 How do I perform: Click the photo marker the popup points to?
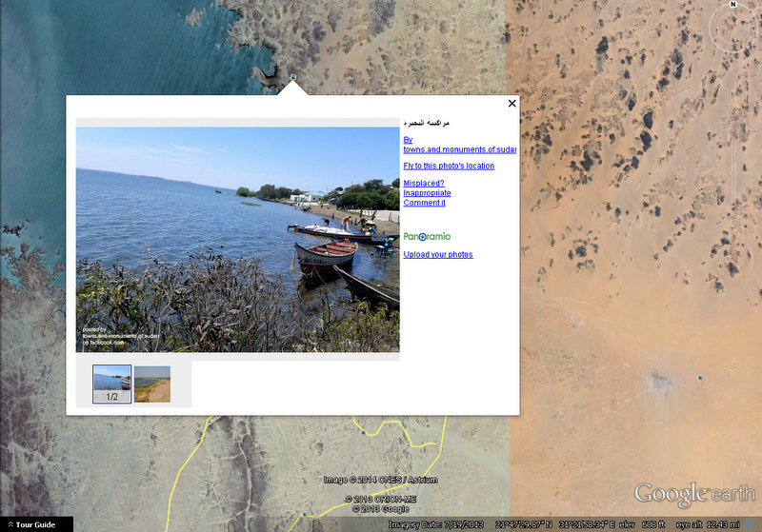[x=293, y=77]
